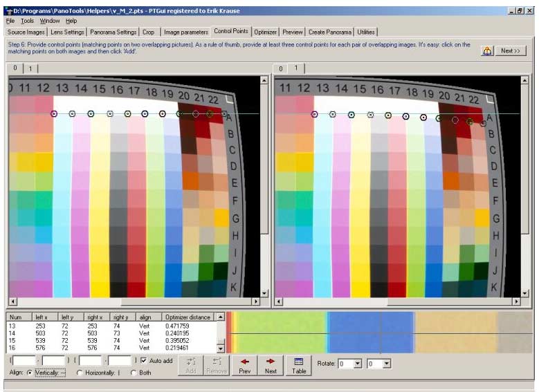Click left image horizontal scrollbar left arrow
The width and height of the screenshot is (539, 392).
[x=12, y=301]
